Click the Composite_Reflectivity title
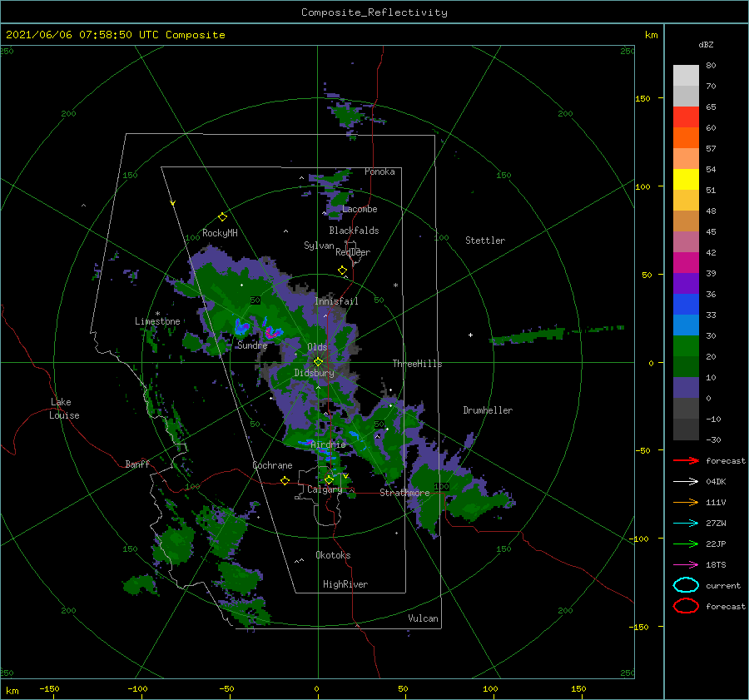 pos(374,12)
